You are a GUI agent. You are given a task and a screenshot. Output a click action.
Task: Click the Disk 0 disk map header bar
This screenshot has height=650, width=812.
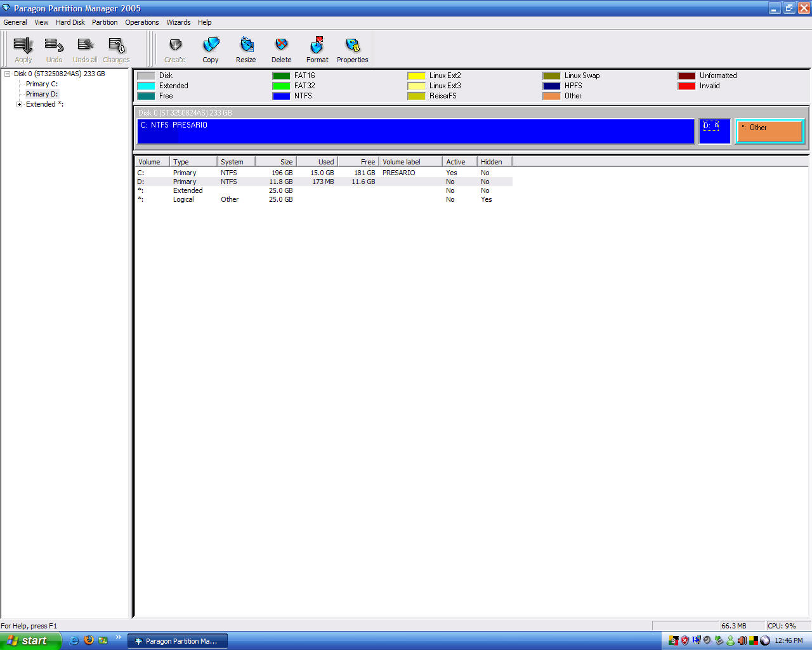pos(471,112)
